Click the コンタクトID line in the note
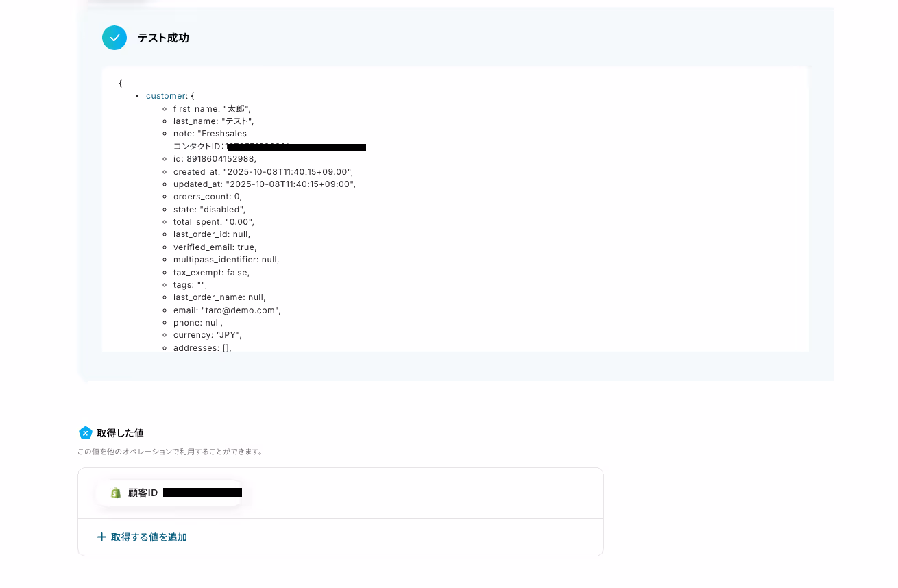The height and width of the screenshot is (588, 898). pyautogui.click(x=269, y=147)
